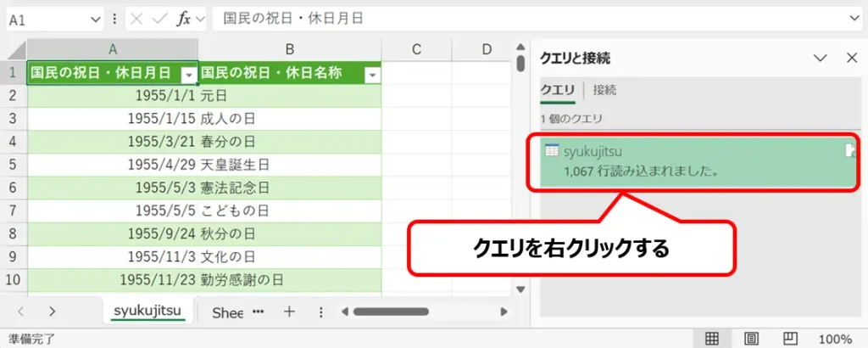
Task: Select cell containing 憲法記念日
Action: tap(290, 188)
